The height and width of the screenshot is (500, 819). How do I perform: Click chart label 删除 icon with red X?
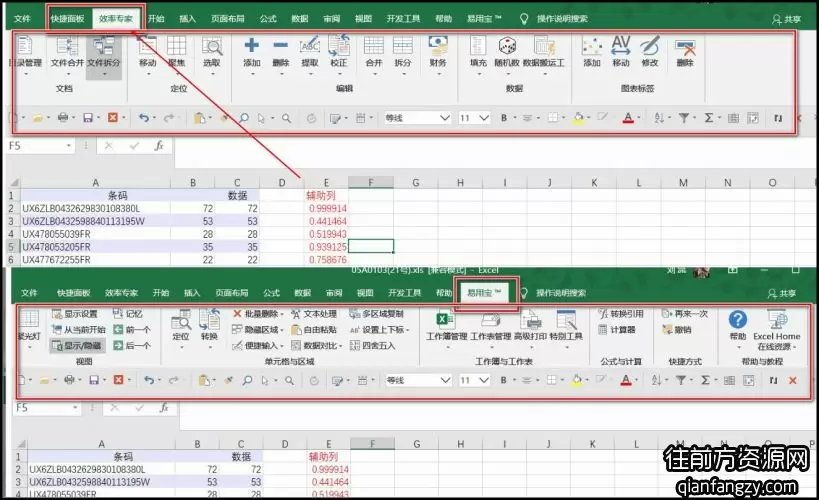[685, 47]
